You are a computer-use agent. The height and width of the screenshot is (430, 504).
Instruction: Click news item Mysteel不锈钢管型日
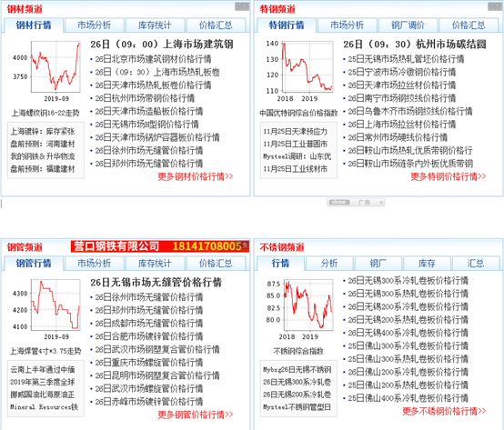297,407
